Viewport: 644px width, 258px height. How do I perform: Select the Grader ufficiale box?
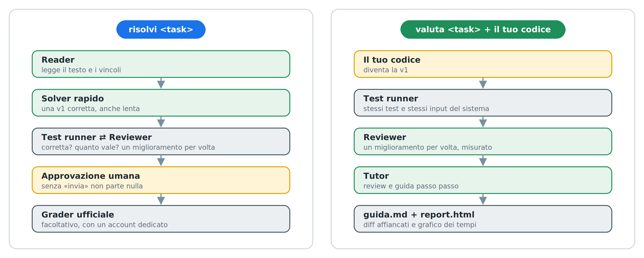(x=161, y=219)
